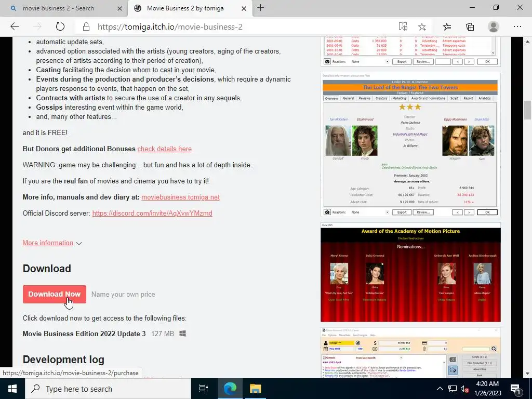Image resolution: width=532 pixels, height=399 pixels.
Task: Reload the page with refresh icon
Action: (60, 27)
